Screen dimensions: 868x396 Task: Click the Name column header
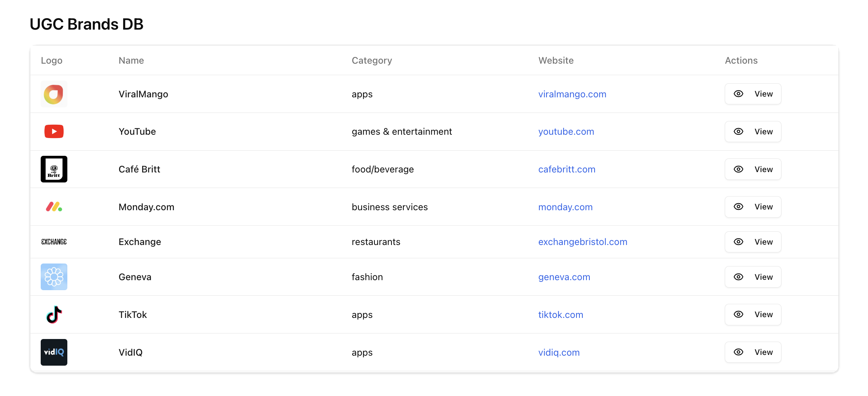tap(131, 60)
